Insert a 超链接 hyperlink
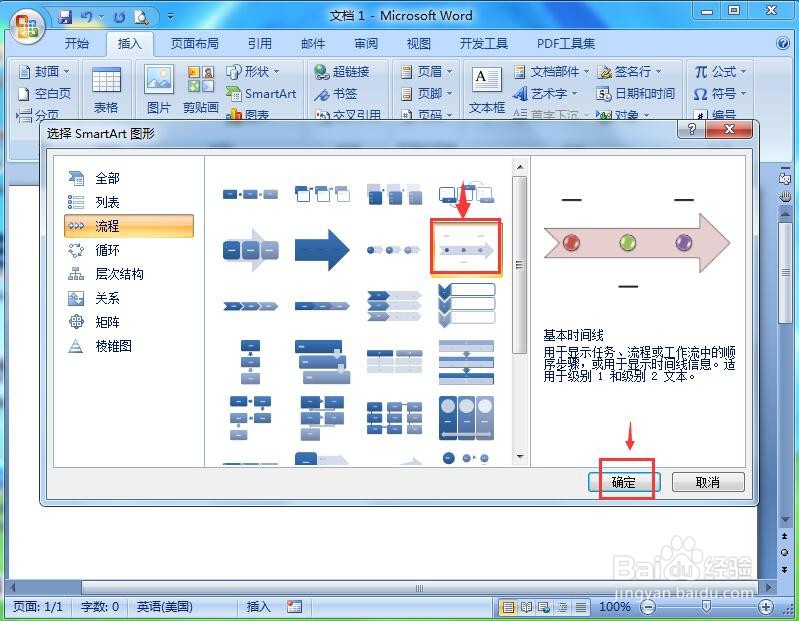The width and height of the screenshot is (799, 621). coord(341,71)
